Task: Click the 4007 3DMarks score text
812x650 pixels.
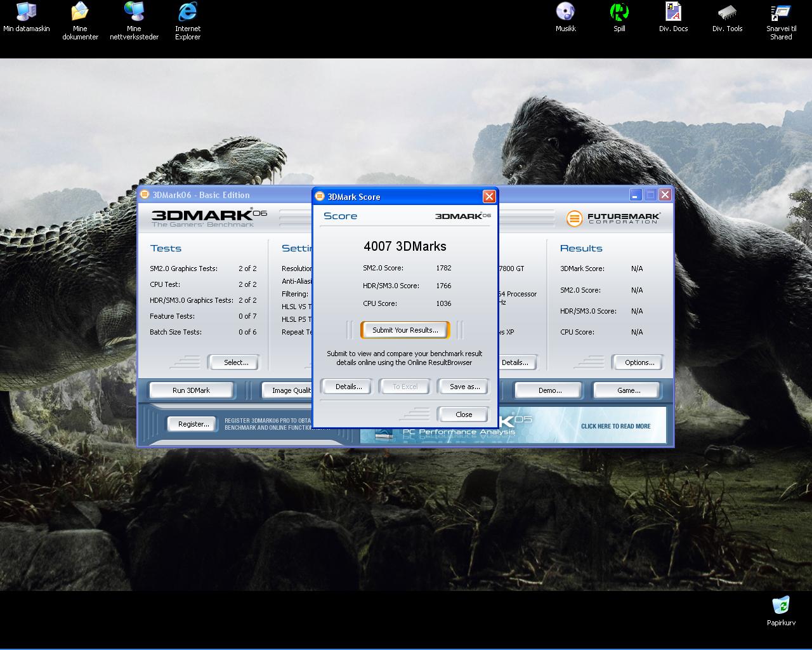Action: tap(405, 246)
